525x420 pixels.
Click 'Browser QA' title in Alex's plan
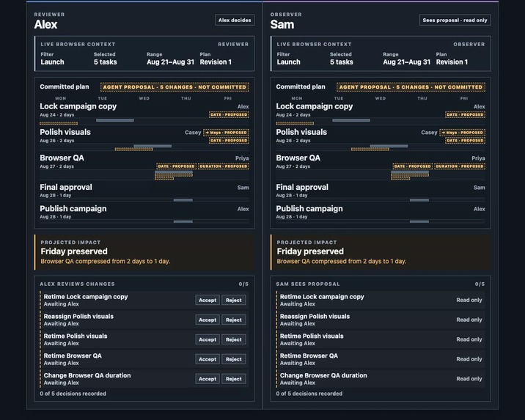pyautogui.click(x=62, y=158)
